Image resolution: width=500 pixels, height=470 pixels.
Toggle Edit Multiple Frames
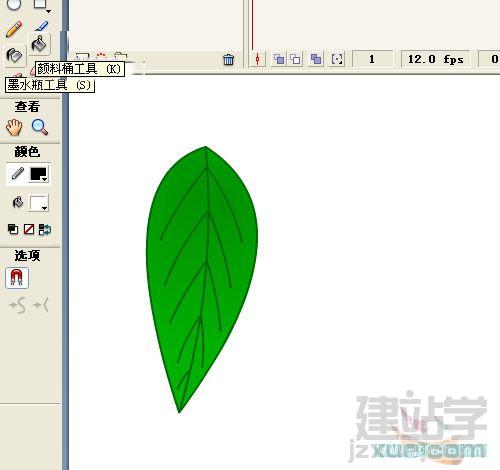coord(316,59)
